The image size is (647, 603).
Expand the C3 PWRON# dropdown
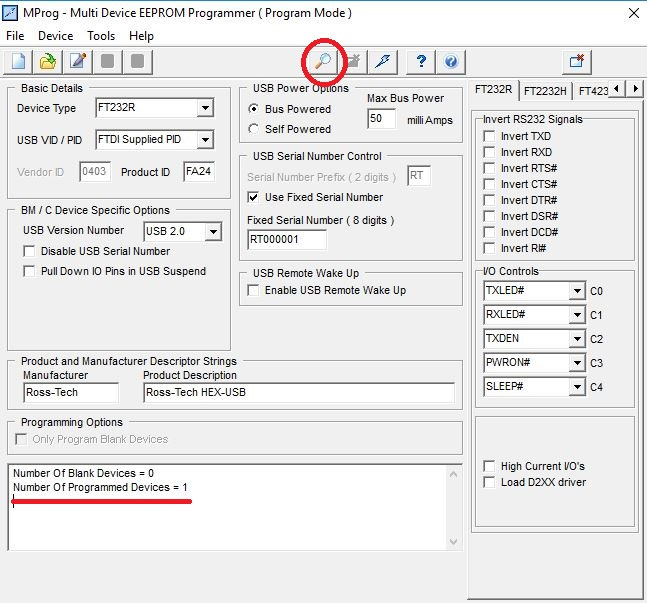577,363
